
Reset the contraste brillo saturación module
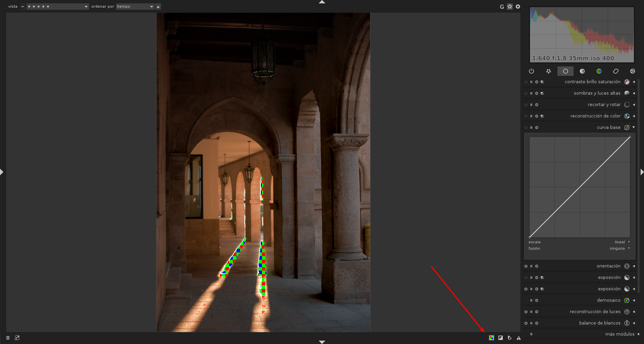click(537, 82)
